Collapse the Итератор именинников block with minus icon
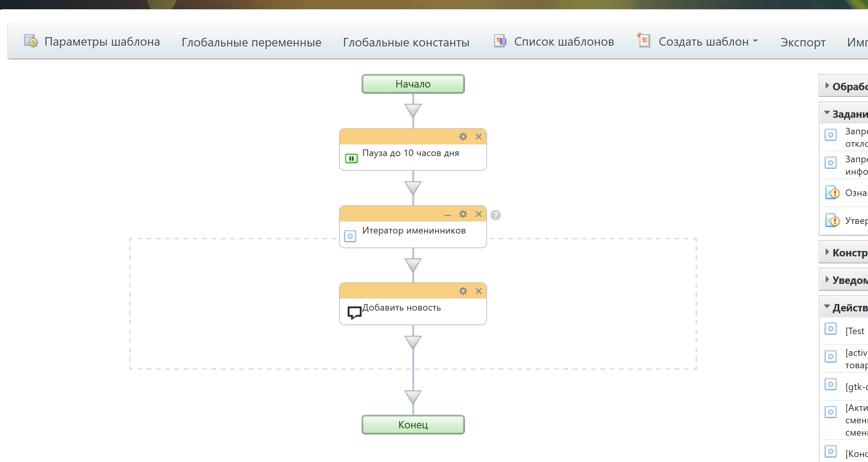 pyautogui.click(x=448, y=215)
